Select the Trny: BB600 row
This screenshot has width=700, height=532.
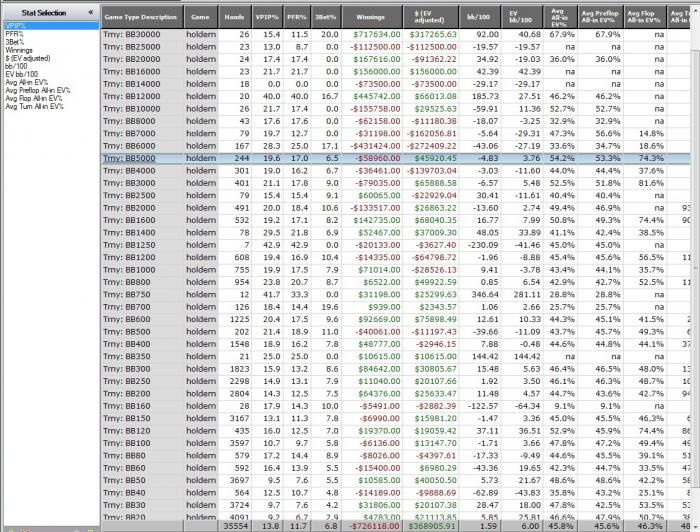(x=396, y=320)
